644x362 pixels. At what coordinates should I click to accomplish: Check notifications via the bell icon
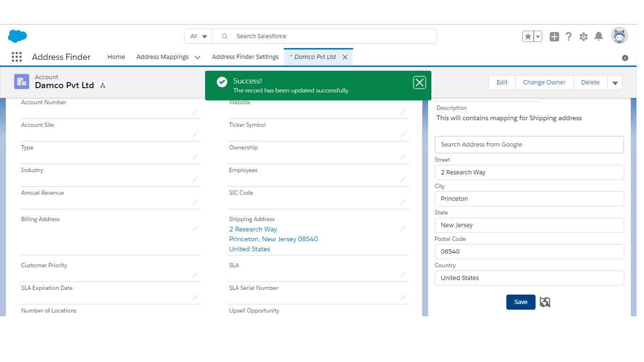point(599,36)
